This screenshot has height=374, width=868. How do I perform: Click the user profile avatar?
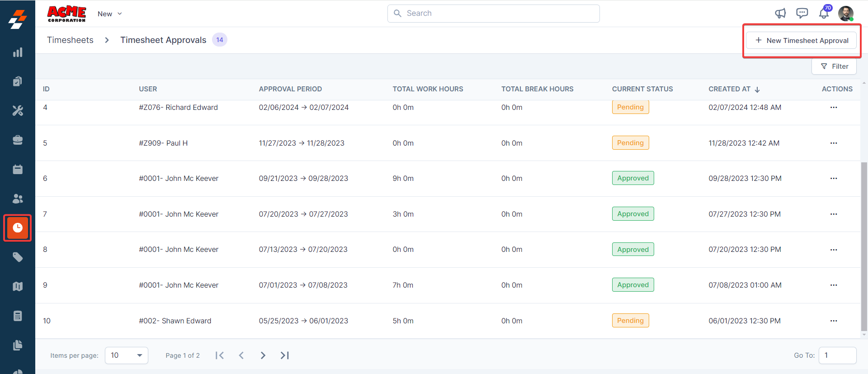(x=845, y=14)
